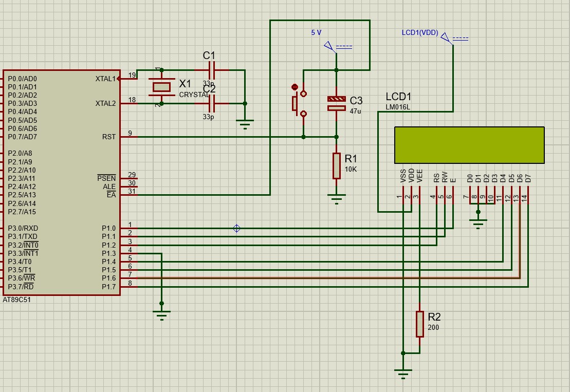
Task: Click the PSEN pin 29 label
Action: pyautogui.click(x=106, y=178)
